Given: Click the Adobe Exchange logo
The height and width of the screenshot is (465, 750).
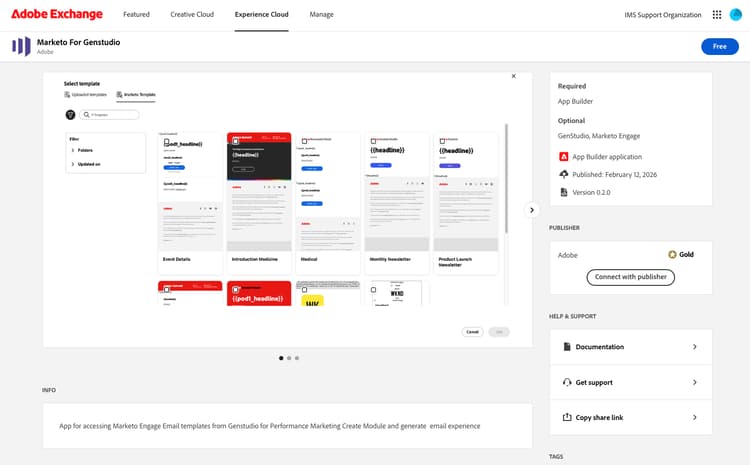Looking at the screenshot, I should (x=56, y=14).
